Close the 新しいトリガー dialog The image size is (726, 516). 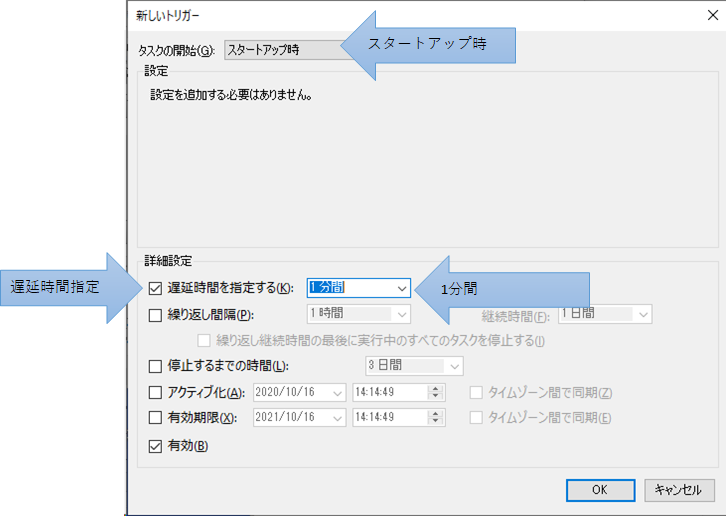[713, 15]
